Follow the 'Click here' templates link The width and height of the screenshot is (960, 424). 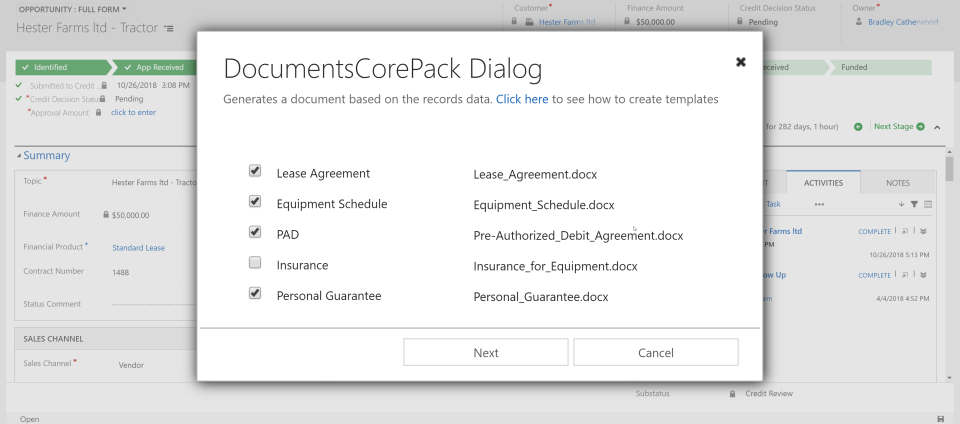522,99
